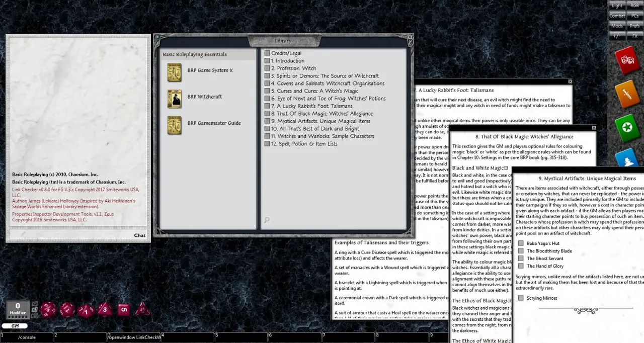Open the blue sidebar icon
This screenshot has height=343, width=644.
click(x=628, y=158)
